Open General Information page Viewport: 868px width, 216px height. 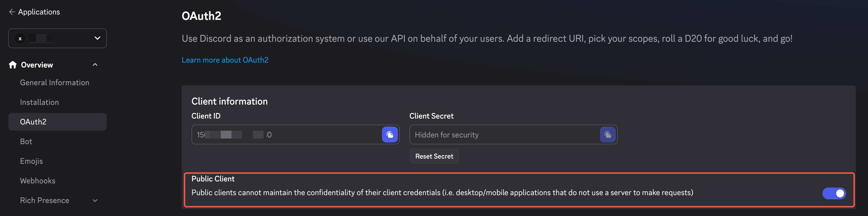coord(55,83)
